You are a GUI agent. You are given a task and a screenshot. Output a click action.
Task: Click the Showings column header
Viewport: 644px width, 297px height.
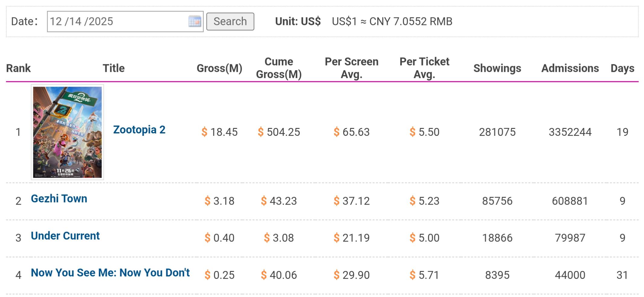pyautogui.click(x=497, y=68)
